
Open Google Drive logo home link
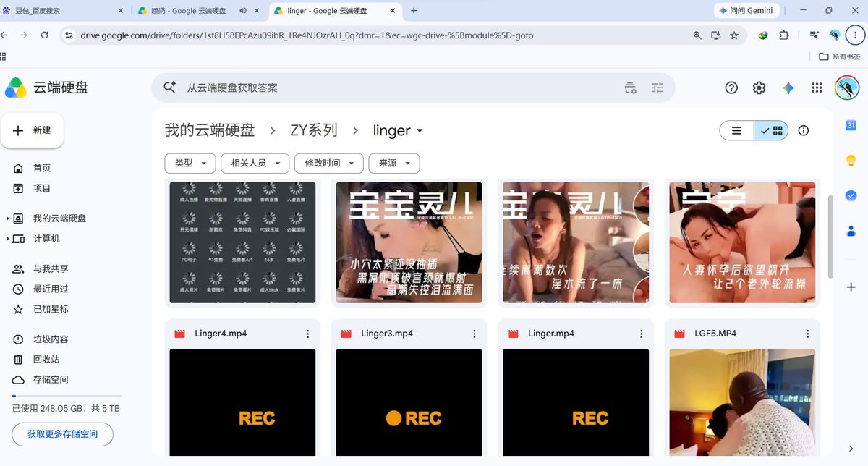[46, 88]
